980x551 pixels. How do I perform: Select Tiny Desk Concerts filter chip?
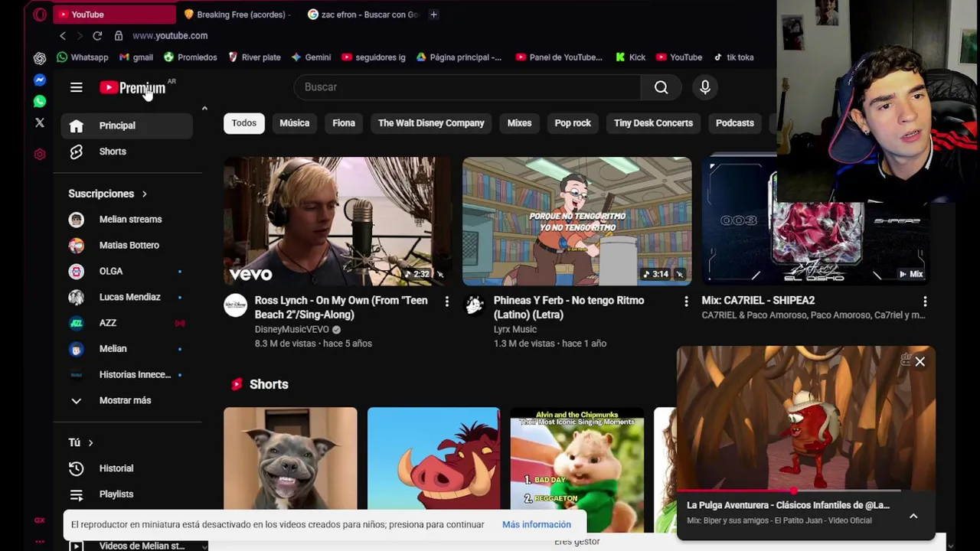pos(653,123)
